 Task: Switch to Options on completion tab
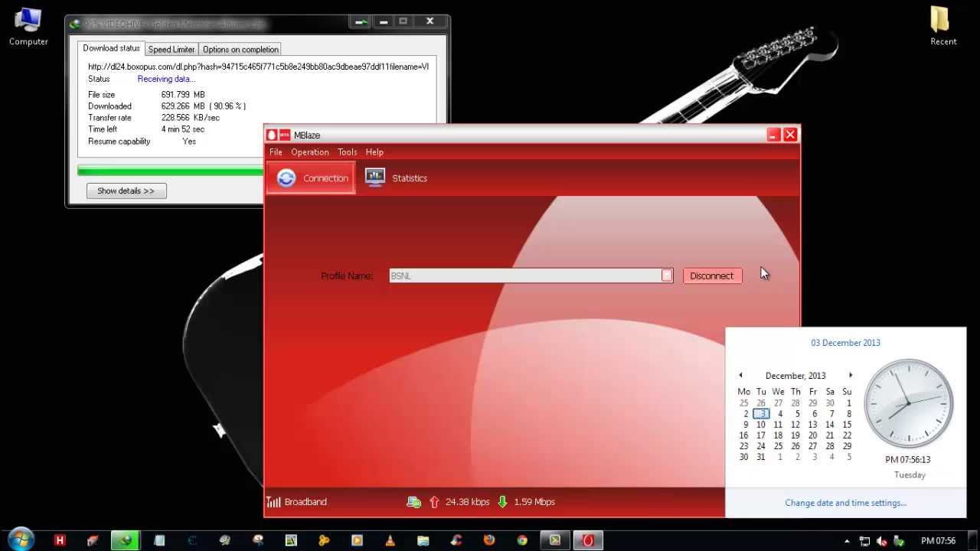(240, 49)
